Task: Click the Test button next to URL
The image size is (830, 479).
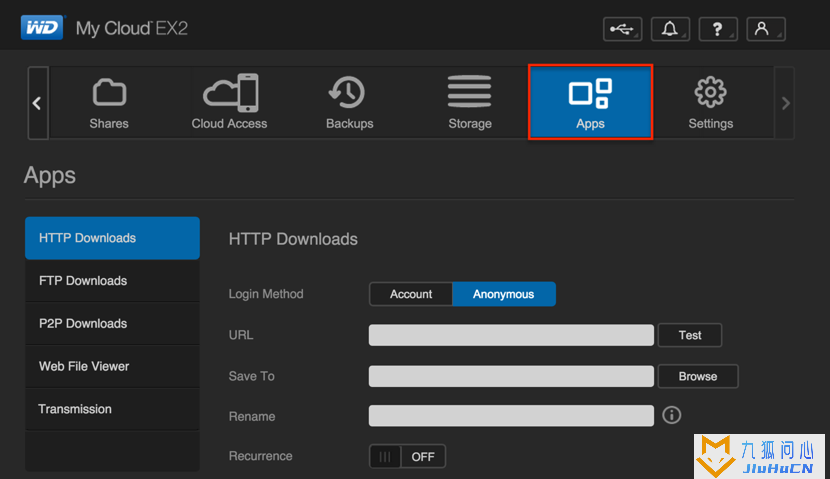Action: [690, 335]
